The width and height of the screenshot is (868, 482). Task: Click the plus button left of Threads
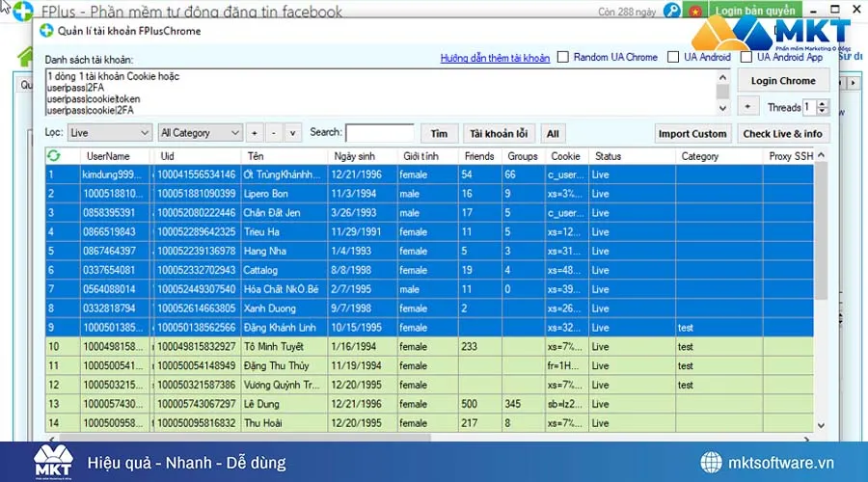pyautogui.click(x=747, y=106)
